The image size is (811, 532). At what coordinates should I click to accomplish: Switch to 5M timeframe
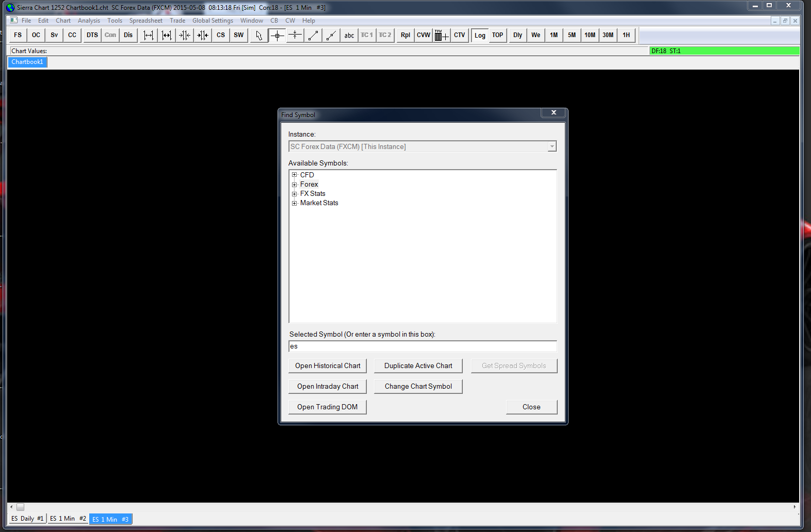pyautogui.click(x=572, y=35)
